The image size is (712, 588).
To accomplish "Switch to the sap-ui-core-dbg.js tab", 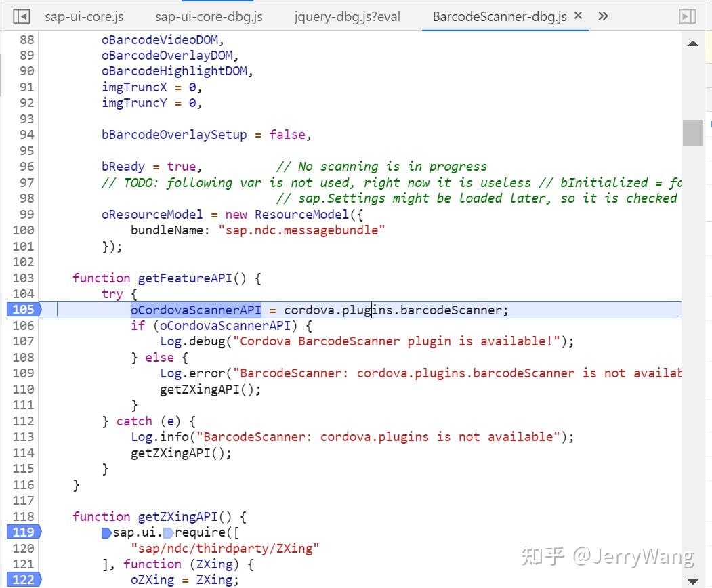I will pos(209,17).
